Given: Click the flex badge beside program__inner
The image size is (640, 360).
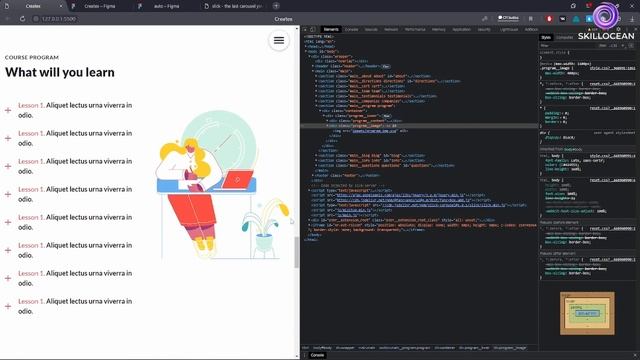Looking at the screenshot, I should pyautogui.click(x=386, y=116).
